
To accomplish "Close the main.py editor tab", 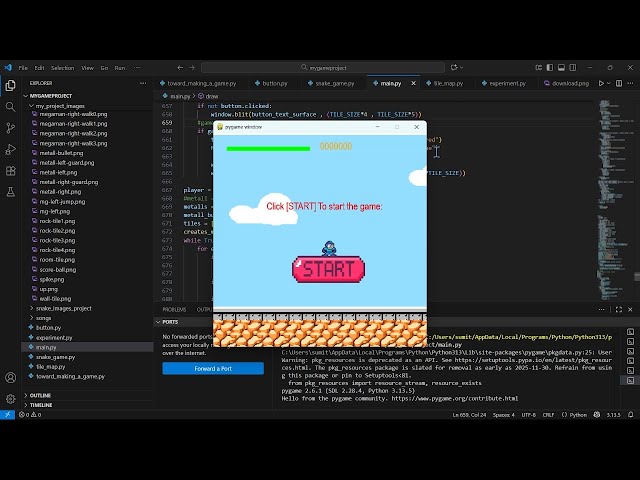I will [413, 83].
